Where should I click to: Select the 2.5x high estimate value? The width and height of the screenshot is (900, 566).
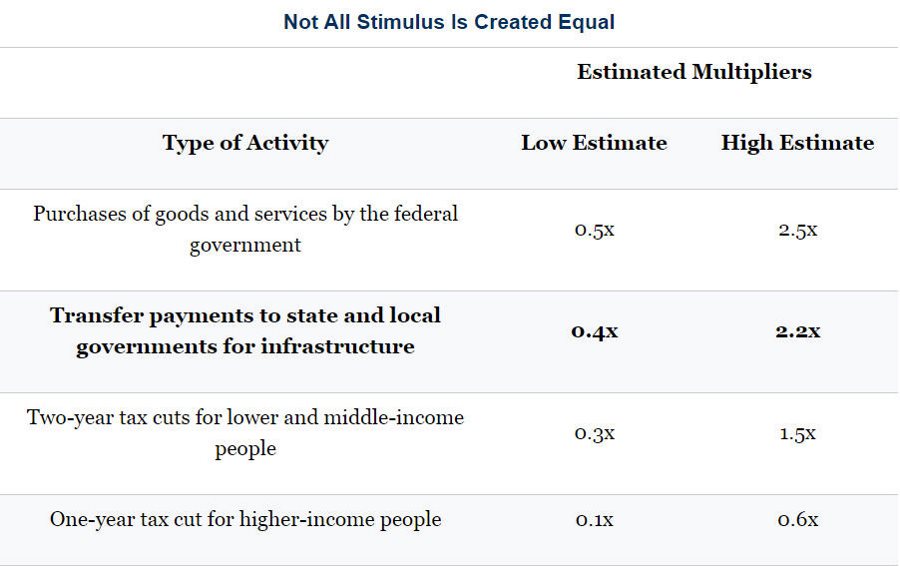[797, 230]
